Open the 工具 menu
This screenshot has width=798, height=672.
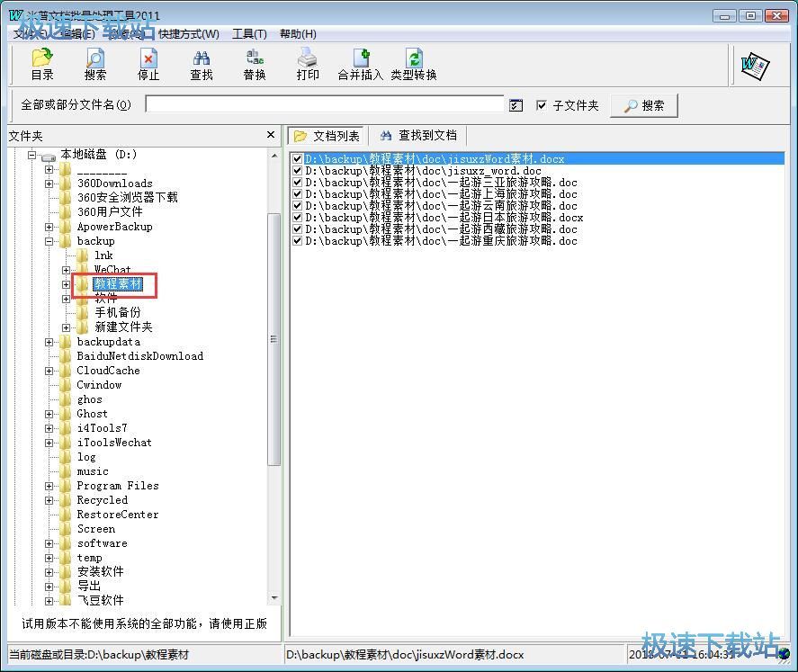tap(248, 33)
